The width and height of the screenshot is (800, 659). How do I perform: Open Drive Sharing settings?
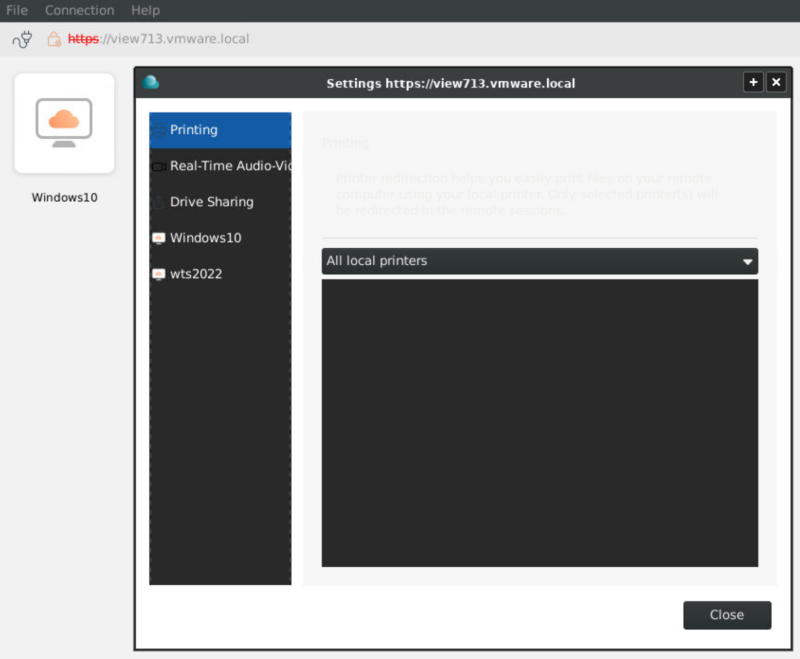[212, 202]
